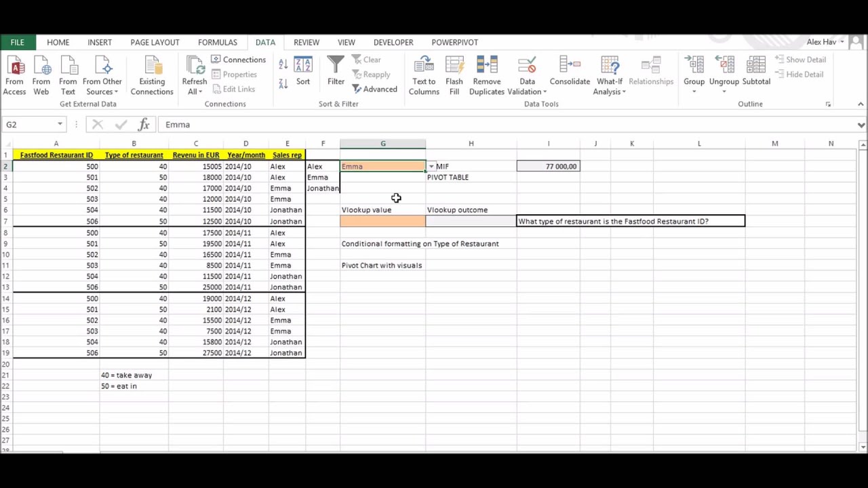The image size is (868, 488).
Task: Select the Pivot Chart with visuals cell
Action: pos(382,265)
